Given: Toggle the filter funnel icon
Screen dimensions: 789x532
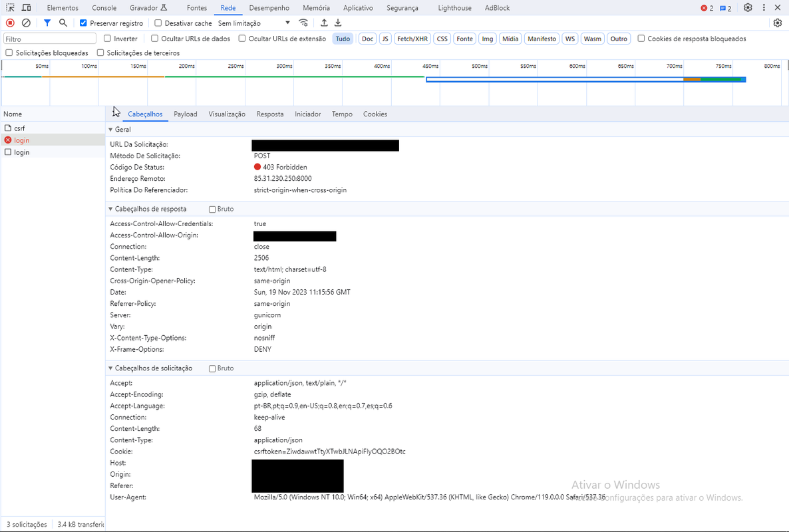Looking at the screenshot, I should coord(47,23).
